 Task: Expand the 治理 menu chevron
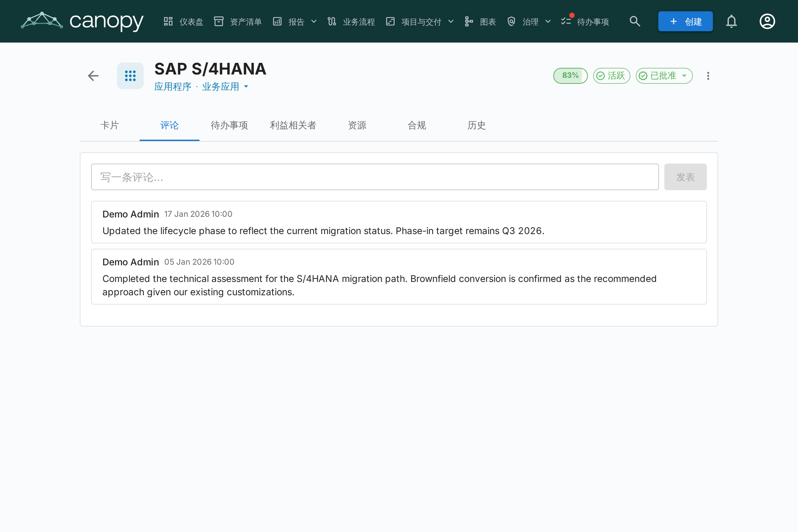click(x=548, y=21)
